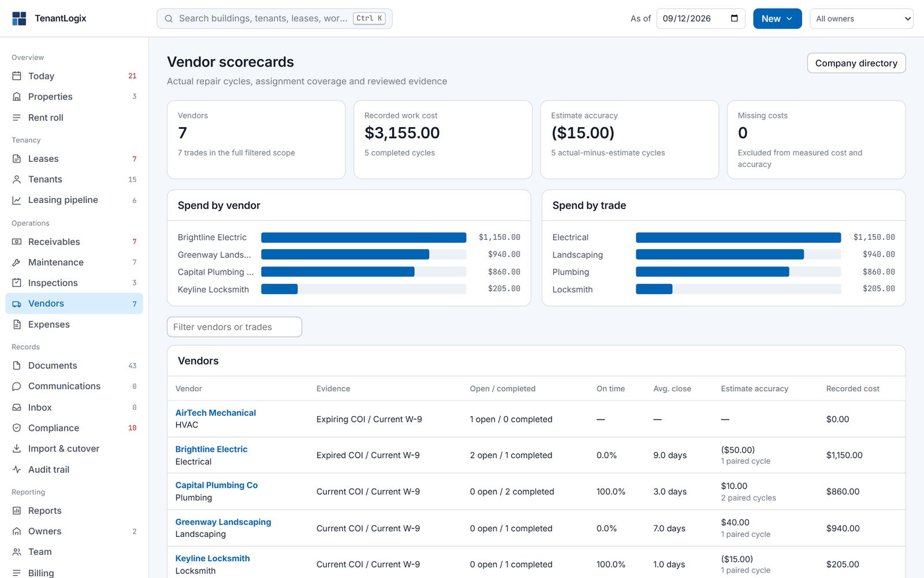This screenshot has height=578, width=924.
Task: Click Brightline Electric spend bar
Action: 364,238
